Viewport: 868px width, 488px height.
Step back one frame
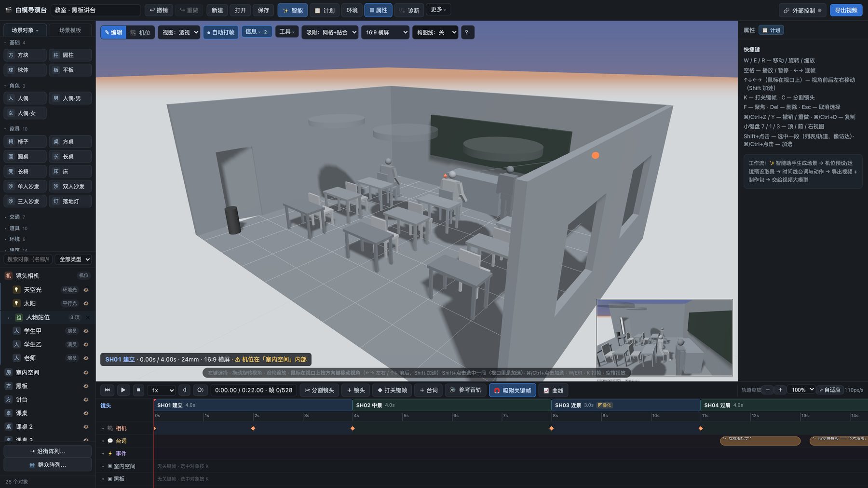[185, 390]
